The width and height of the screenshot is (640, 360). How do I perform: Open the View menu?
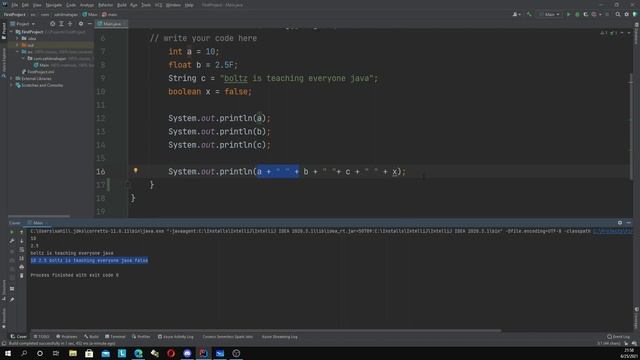click(37, 5)
